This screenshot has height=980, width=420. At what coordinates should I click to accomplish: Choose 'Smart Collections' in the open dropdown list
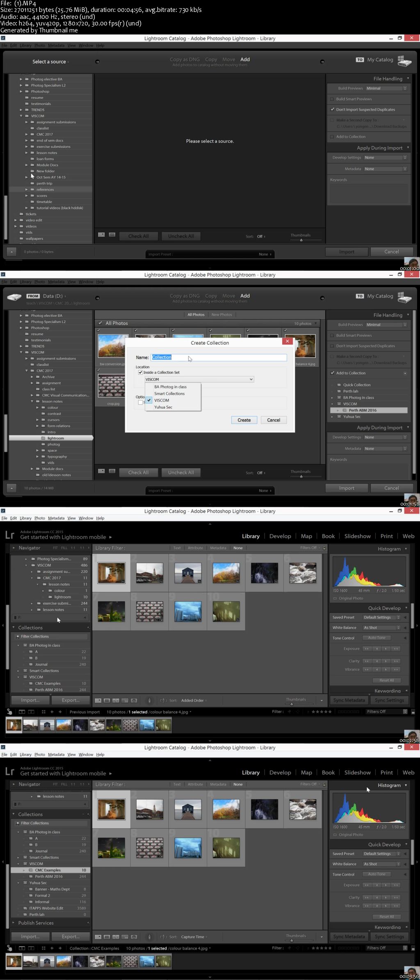[x=169, y=394]
